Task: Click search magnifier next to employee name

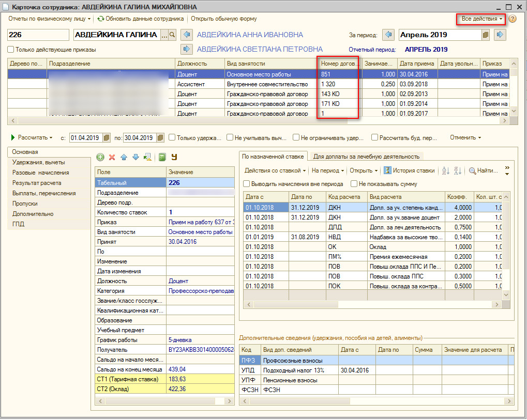Action: pos(172,35)
